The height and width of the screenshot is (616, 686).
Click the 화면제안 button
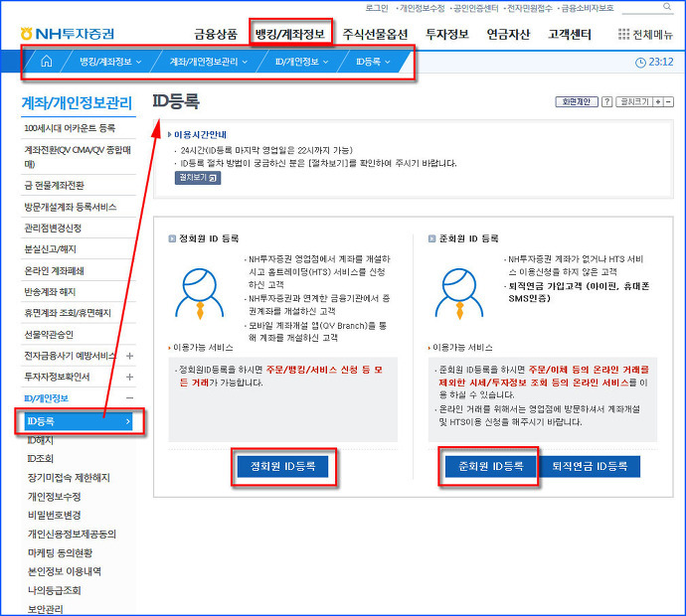click(577, 102)
